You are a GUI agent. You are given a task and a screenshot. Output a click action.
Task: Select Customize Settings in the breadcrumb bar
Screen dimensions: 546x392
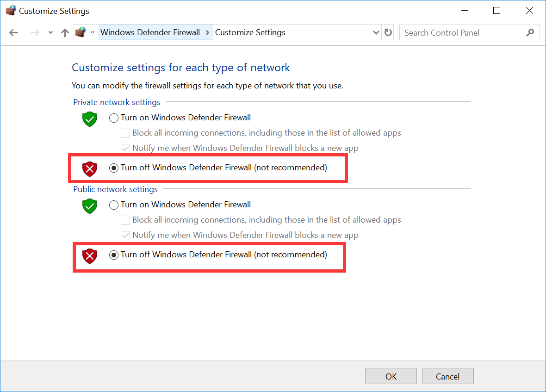pyautogui.click(x=250, y=32)
